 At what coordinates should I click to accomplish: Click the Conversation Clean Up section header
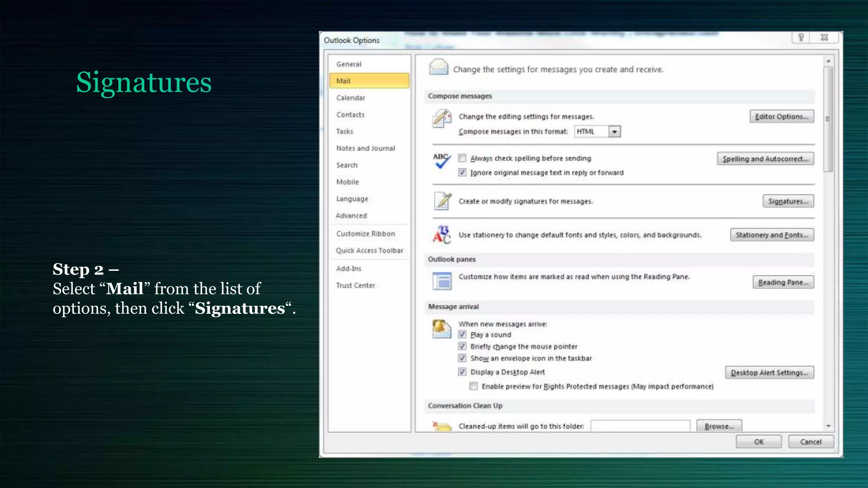619,406
